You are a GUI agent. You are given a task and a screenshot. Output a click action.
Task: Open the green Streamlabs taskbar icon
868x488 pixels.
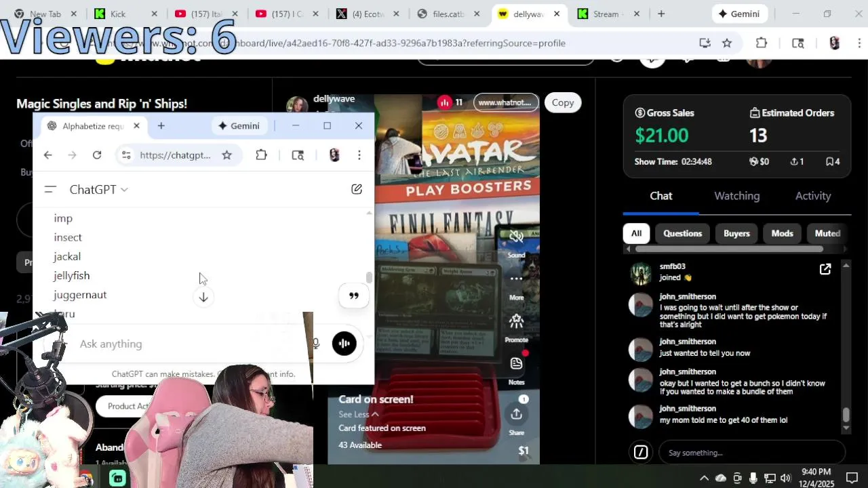[117, 479]
